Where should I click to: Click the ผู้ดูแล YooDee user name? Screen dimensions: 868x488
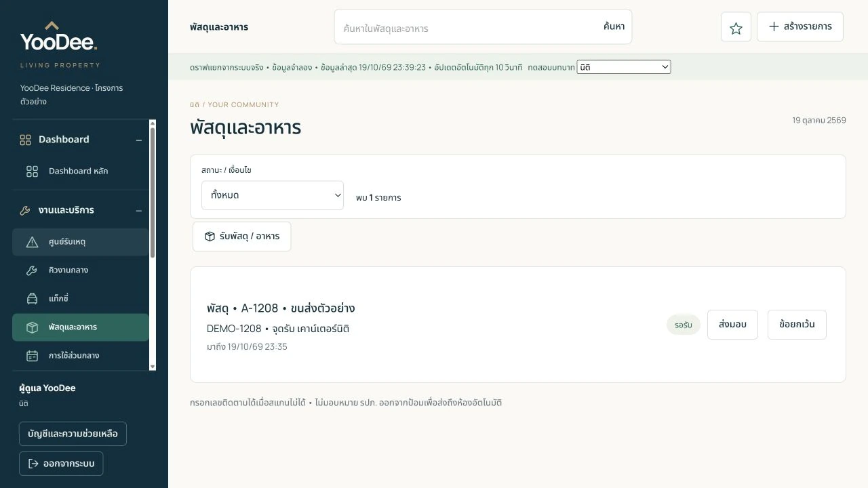[47, 388]
